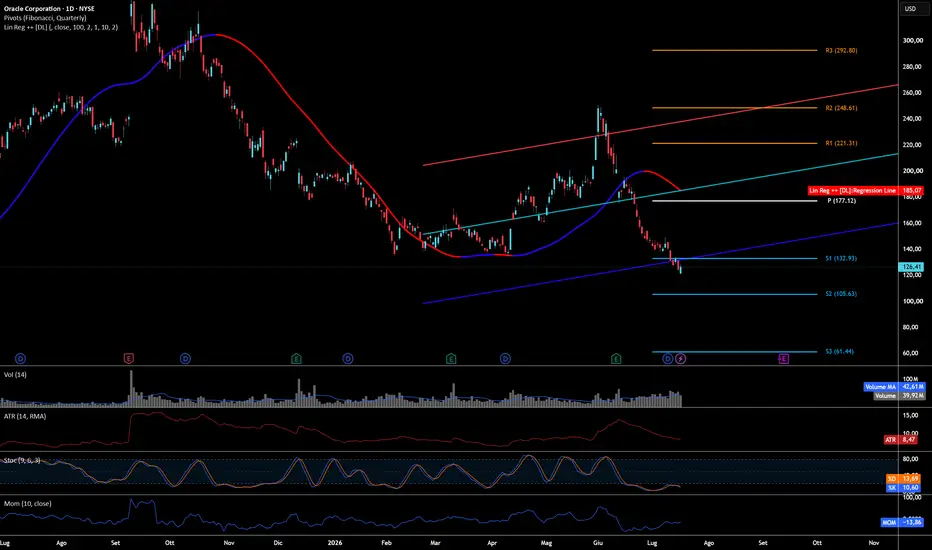Select the Lin Reg ++ [DL] indicator legend

tap(61, 27)
